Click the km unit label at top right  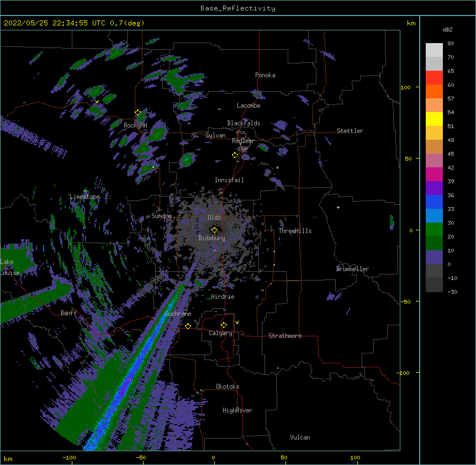click(411, 23)
